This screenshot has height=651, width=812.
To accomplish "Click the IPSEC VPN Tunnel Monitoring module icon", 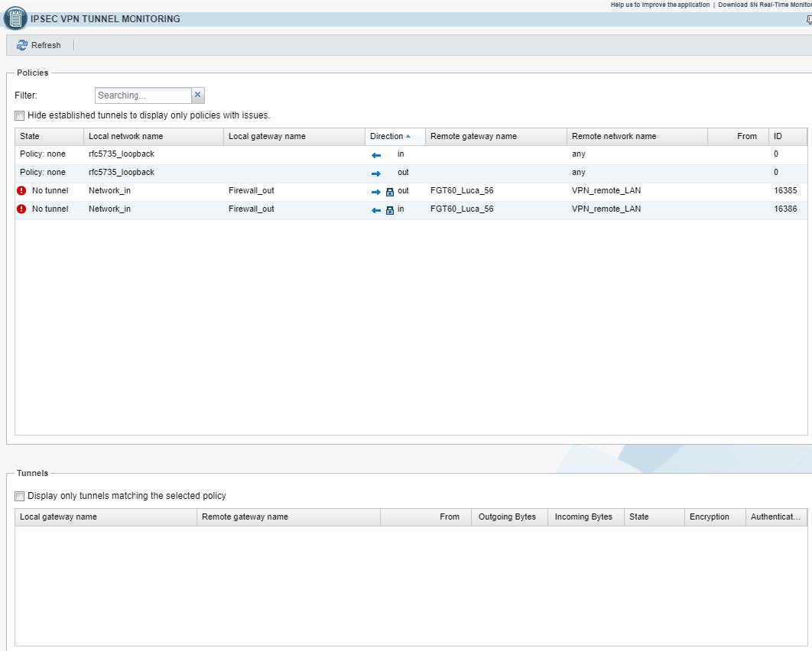I will point(15,18).
